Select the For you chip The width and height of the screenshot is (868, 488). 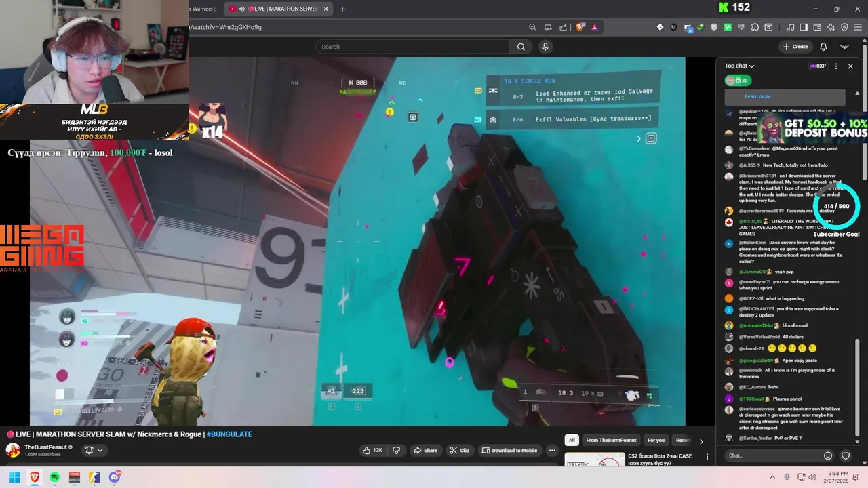(656, 440)
